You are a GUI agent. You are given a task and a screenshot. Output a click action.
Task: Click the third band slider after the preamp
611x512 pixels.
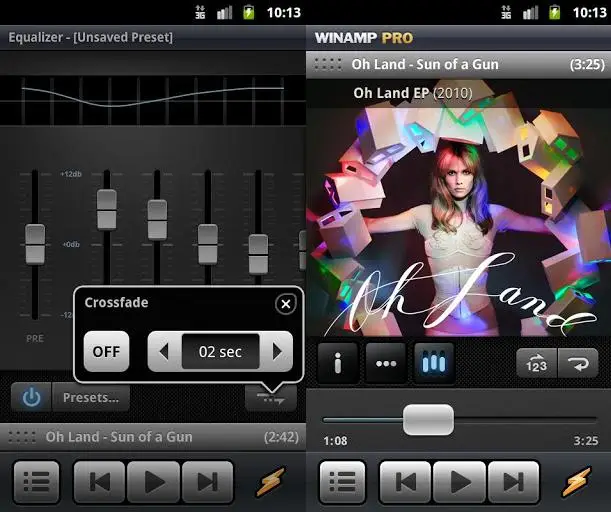208,244
